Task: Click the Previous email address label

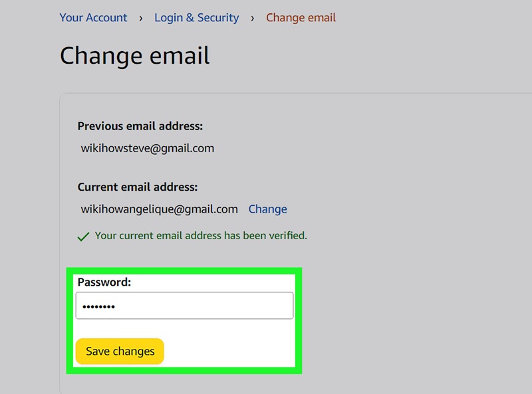Action: coord(140,126)
